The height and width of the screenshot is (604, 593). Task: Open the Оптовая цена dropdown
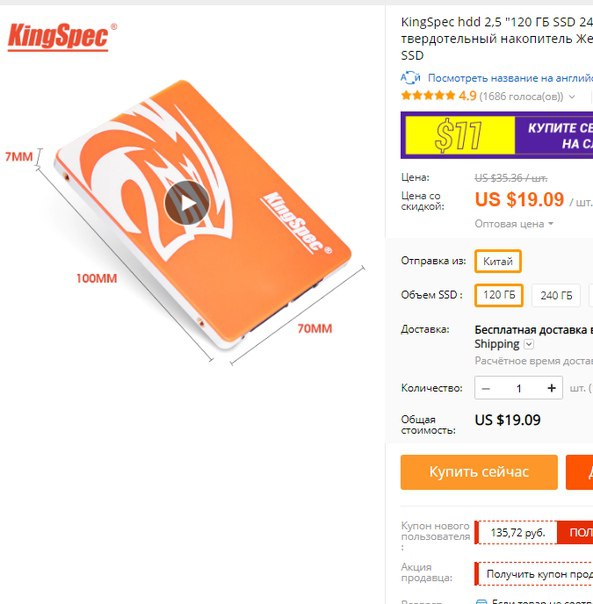coord(514,224)
